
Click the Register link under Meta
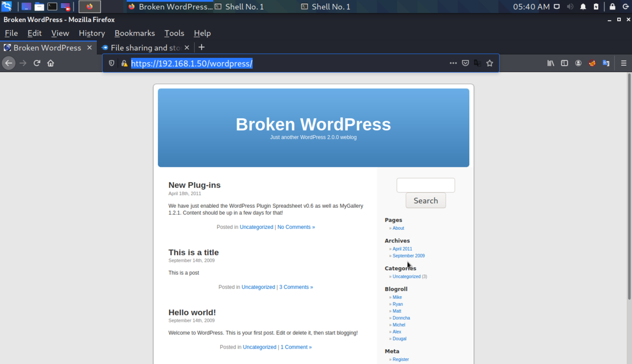(401, 359)
